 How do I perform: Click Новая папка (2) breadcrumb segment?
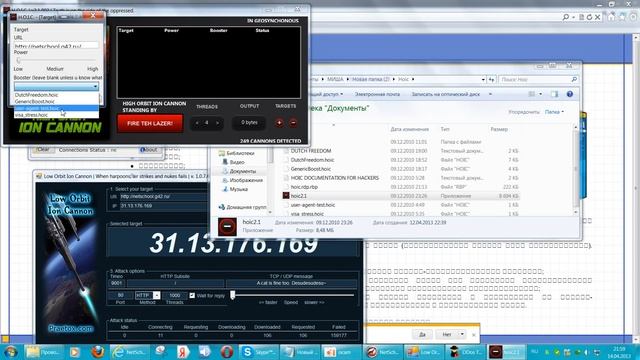[x=371, y=79]
